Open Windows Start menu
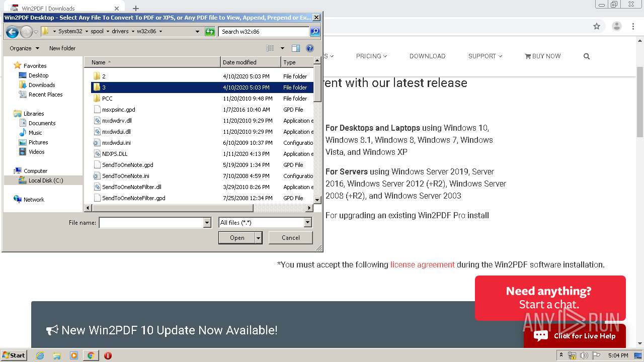 pyautogui.click(x=14, y=355)
